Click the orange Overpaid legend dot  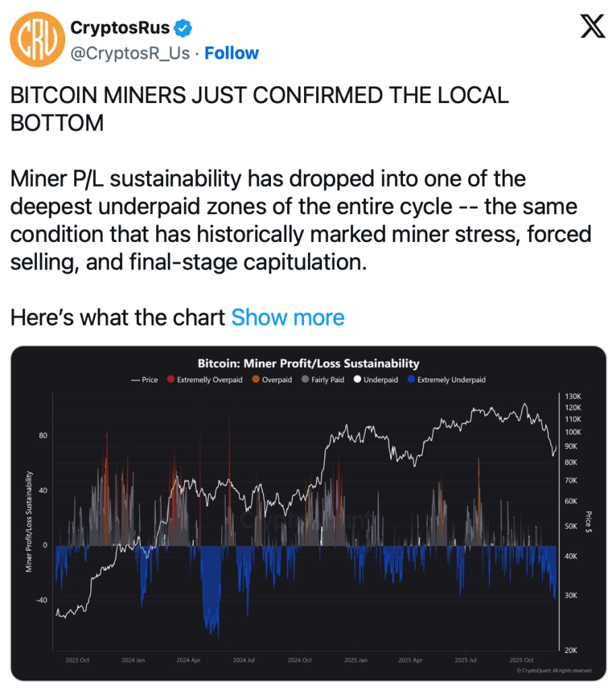click(256, 380)
